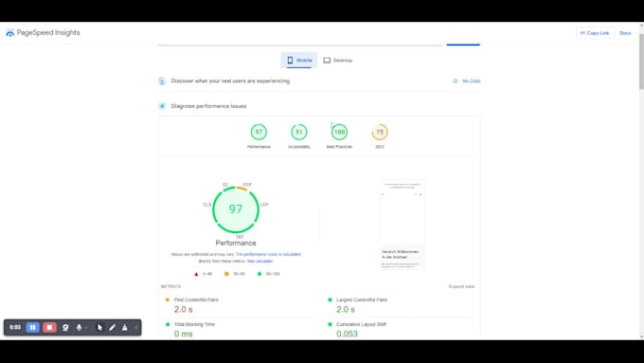Click the LCP label on the gauge
The height and width of the screenshot is (363, 644).
pyautogui.click(x=264, y=205)
